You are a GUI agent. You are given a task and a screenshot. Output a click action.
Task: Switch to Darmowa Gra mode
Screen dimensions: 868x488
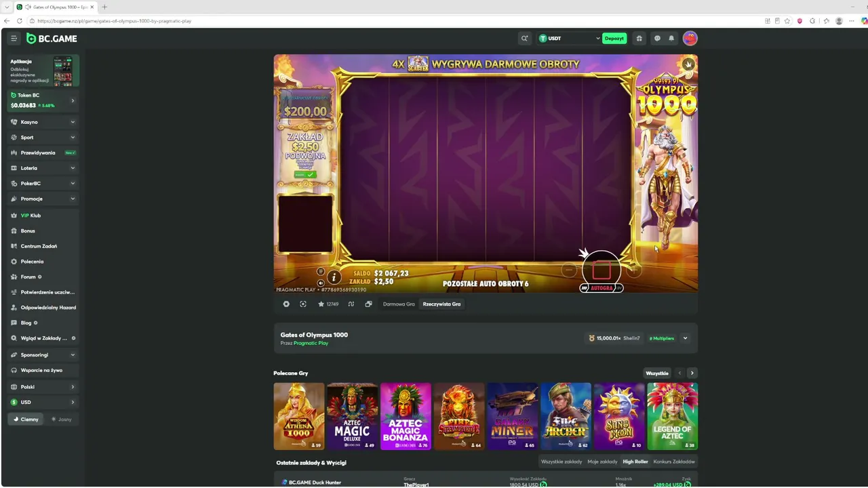[399, 304]
